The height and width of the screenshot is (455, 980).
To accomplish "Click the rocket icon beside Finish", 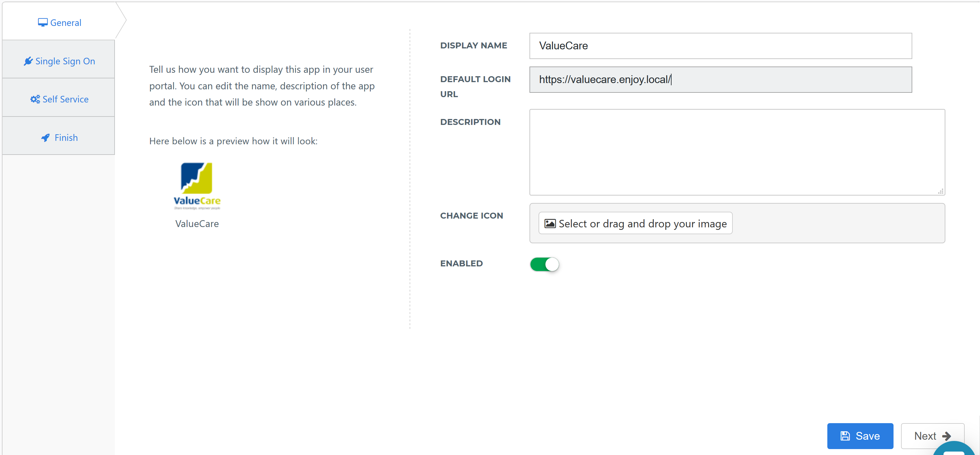I will click(x=45, y=138).
